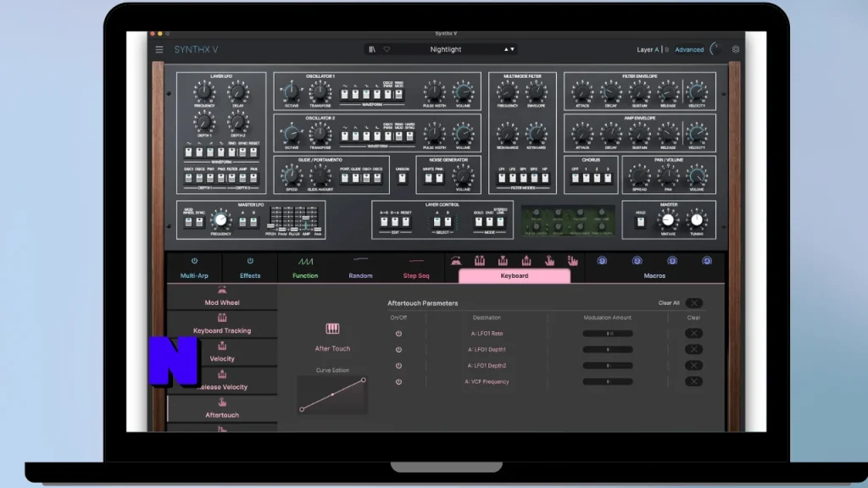Enable Oscillator 1 Ring Mod switch
This screenshot has height=488, width=868.
(398, 94)
